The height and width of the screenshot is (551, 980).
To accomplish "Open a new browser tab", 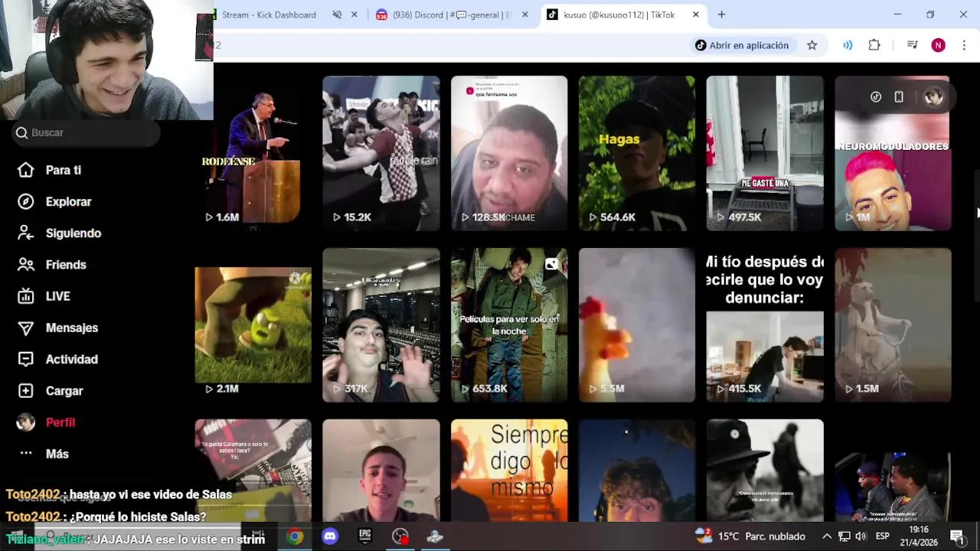I will [721, 15].
